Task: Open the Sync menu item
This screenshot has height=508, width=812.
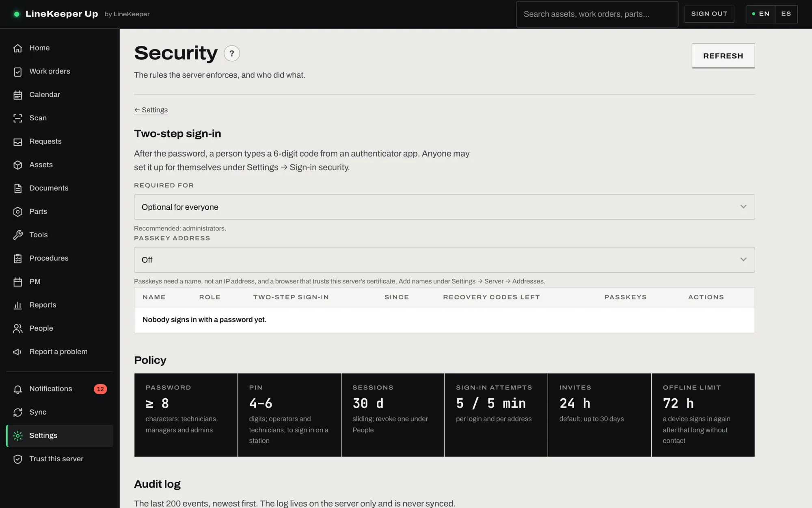Action: (60, 412)
